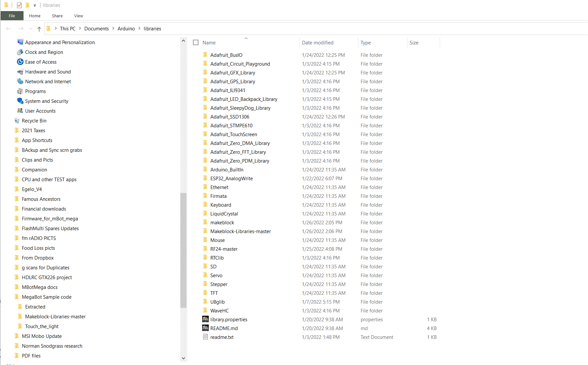Select the LiquidCrystal folder icon
588x365 pixels.
pos(205,213)
